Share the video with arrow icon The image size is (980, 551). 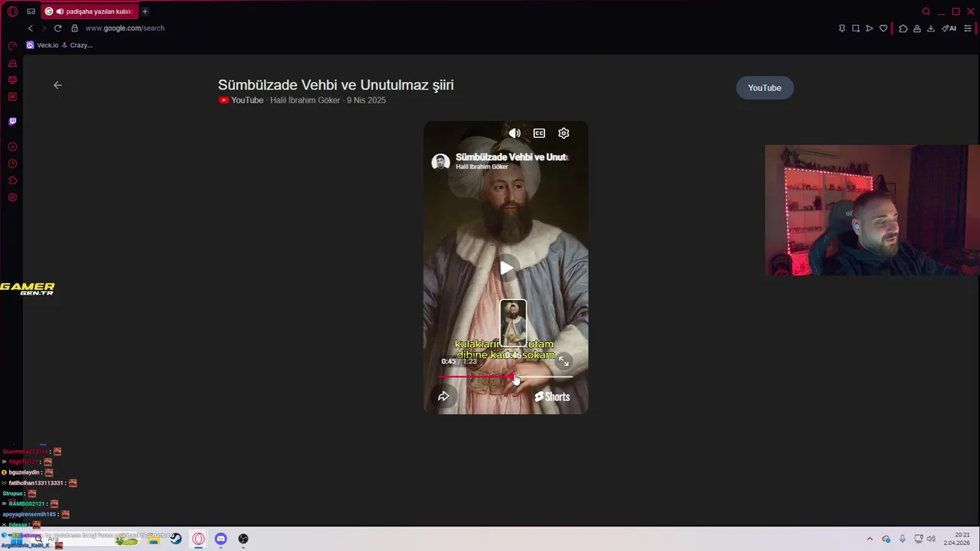tap(443, 396)
